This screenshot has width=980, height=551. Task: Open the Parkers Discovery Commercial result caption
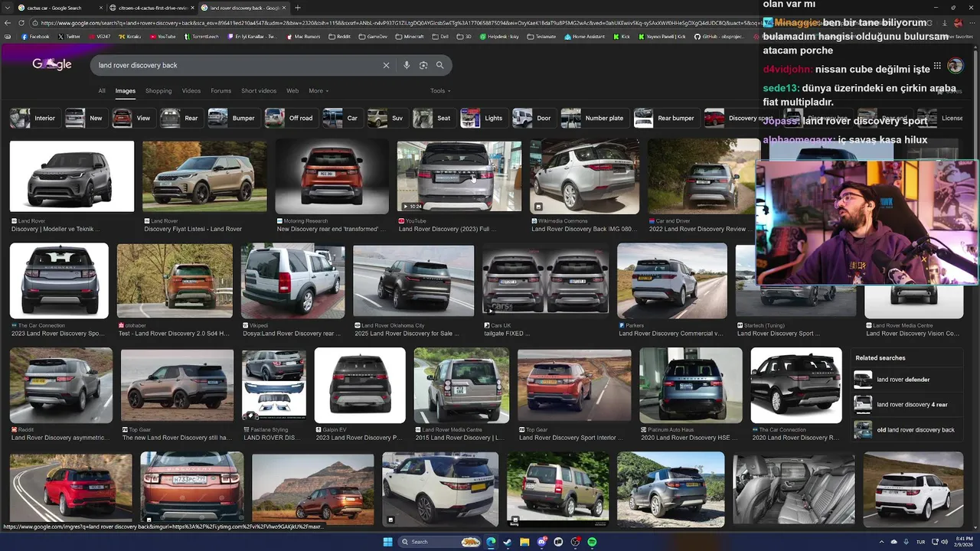click(x=671, y=334)
